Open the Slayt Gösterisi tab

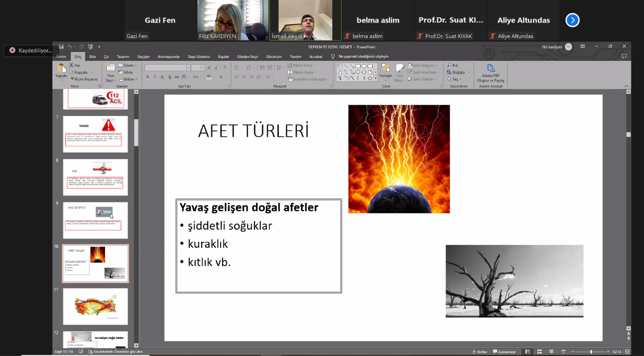point(199,57)
